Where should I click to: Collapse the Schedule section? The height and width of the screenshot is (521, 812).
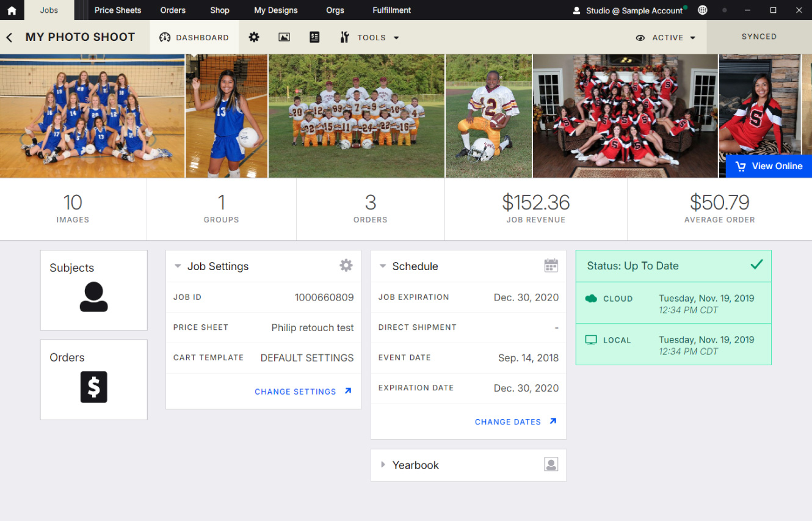tap(383, 266)
